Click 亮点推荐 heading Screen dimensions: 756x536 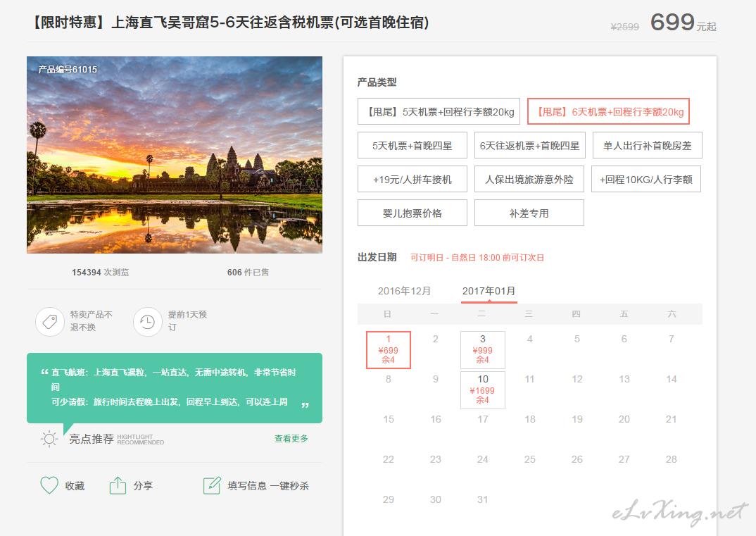(91, 439)
